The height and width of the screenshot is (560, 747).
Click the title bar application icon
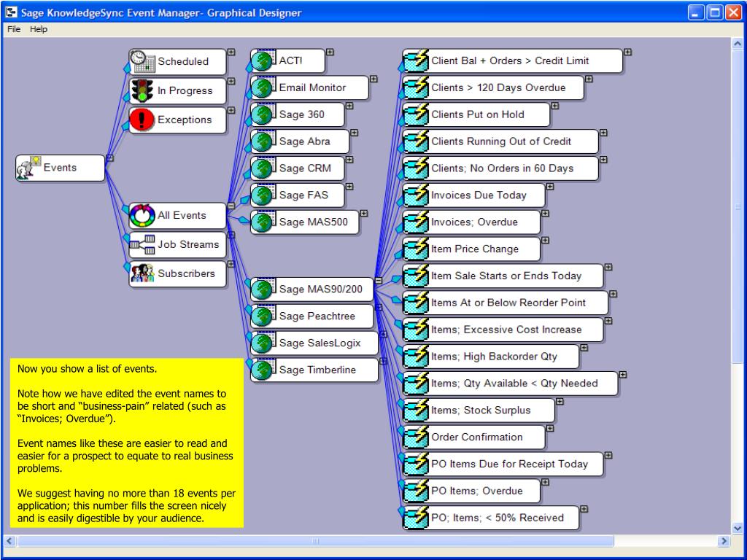point(11,12)
